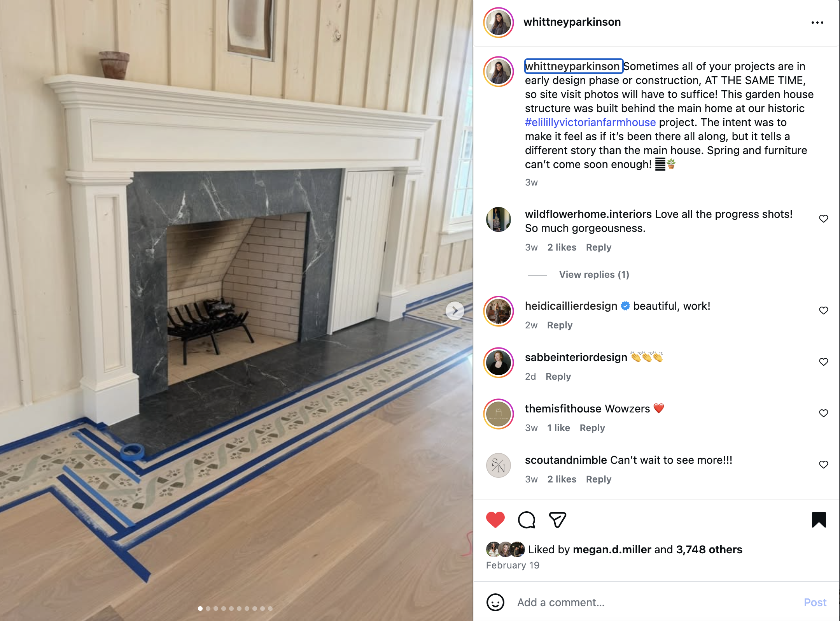
Task: Expand View replies (1)
Action: pyautogui.click(x=594, y=275)
